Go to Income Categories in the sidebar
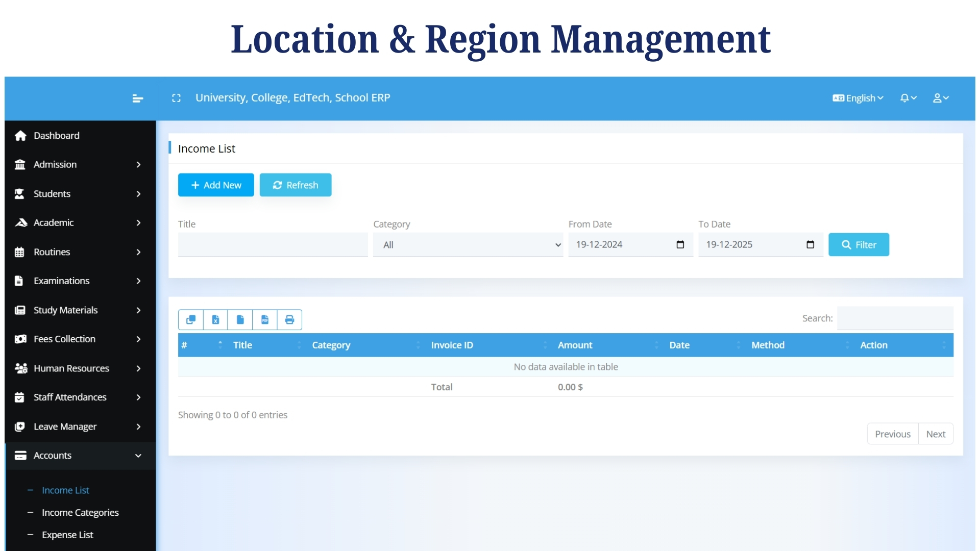980x551 pixels. [80, 512]
